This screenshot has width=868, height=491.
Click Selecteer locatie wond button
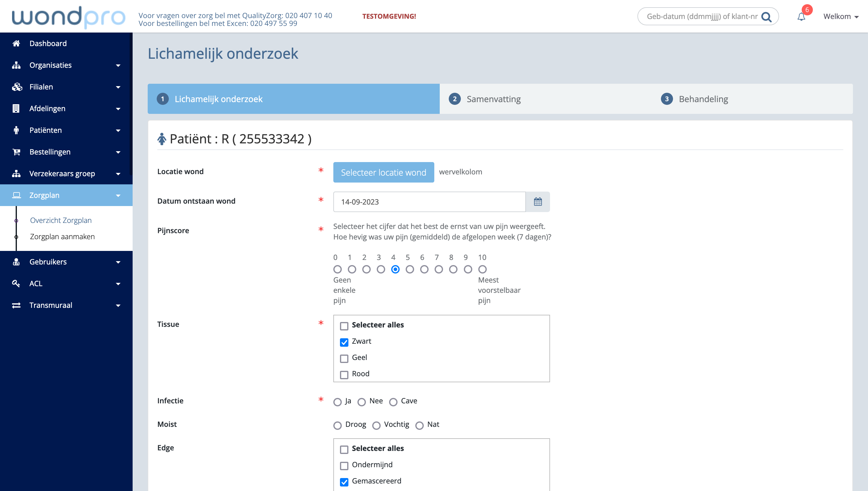[x=383, y=172]
